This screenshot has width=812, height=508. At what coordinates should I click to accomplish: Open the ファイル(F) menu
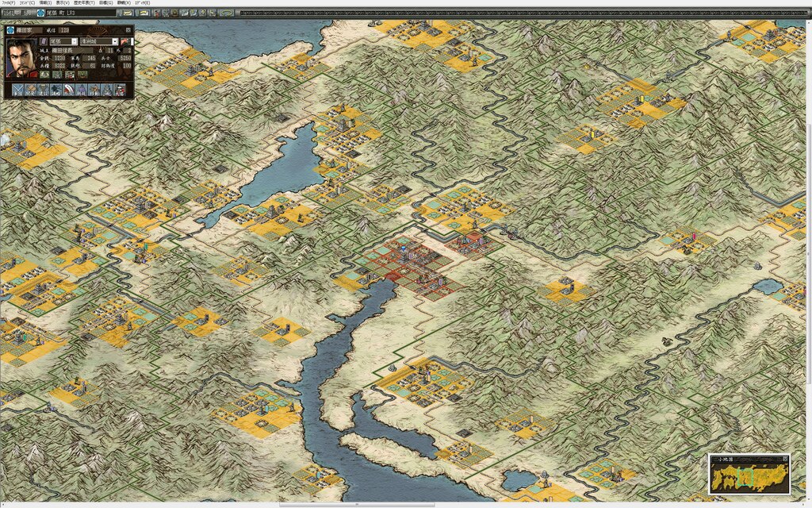click(8, 2)
